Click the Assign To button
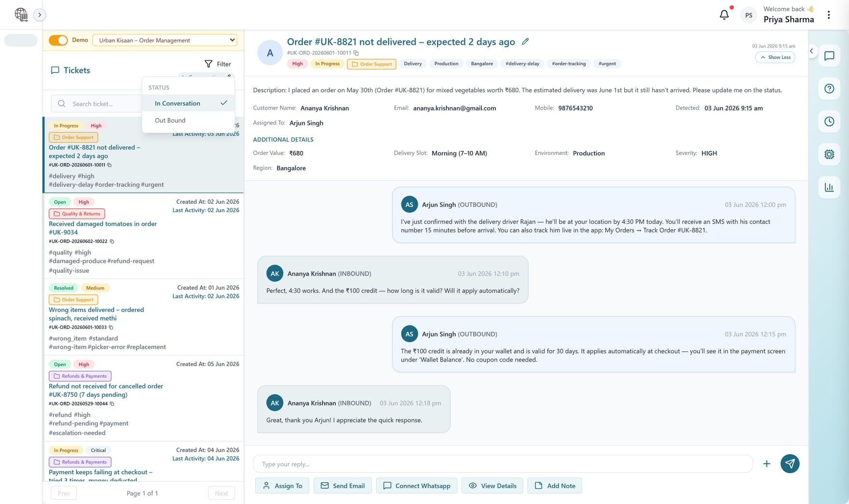849x504 pixels. point(282,486)
